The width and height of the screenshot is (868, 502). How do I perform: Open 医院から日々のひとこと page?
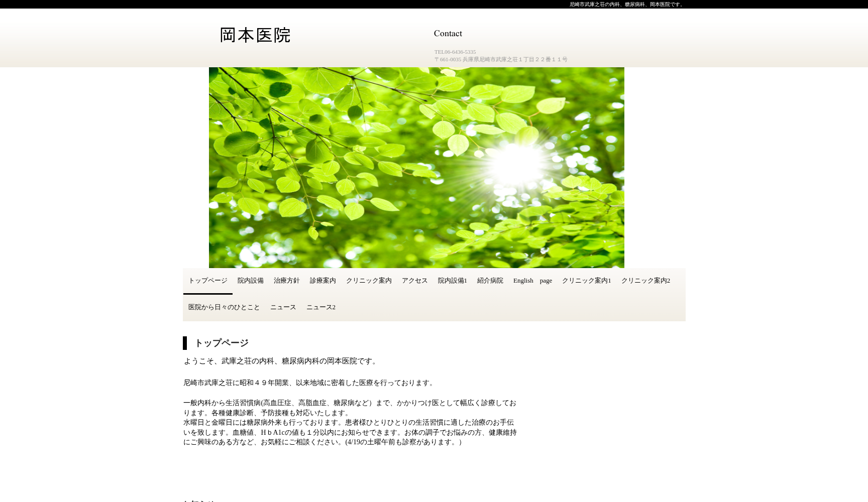[224, 307]
